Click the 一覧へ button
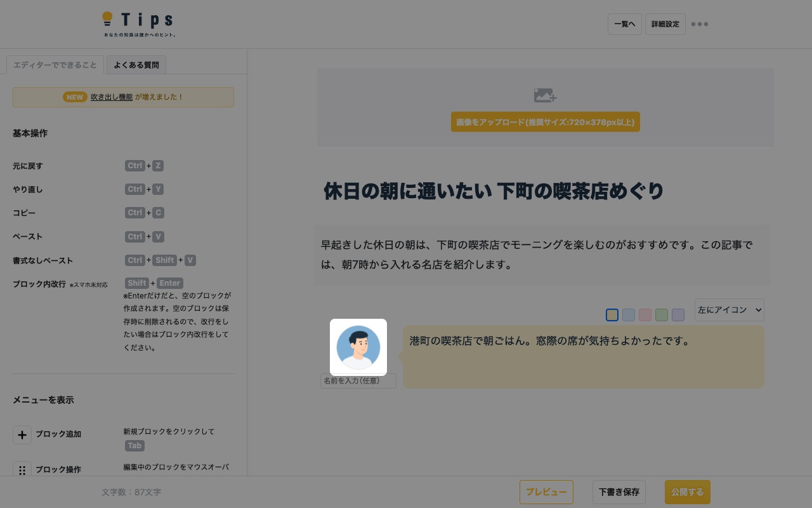The height and width of the screenshot is (508, 812). (625, 24)
